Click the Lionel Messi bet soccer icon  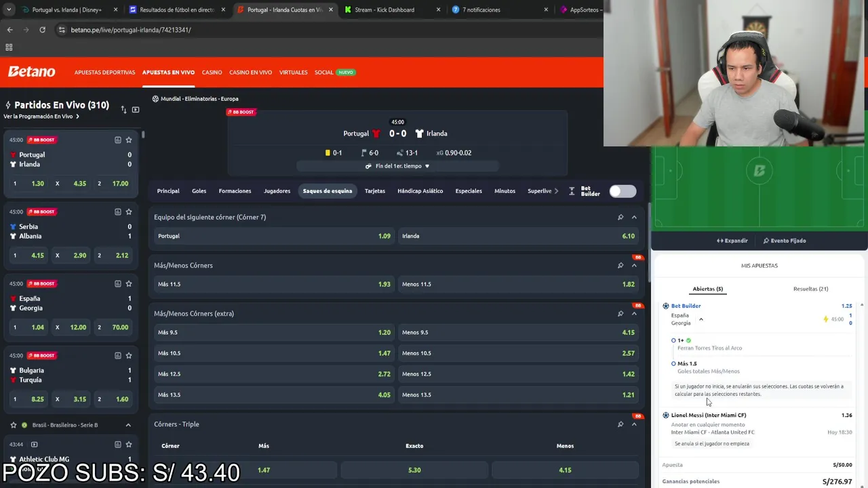(666, 415)
